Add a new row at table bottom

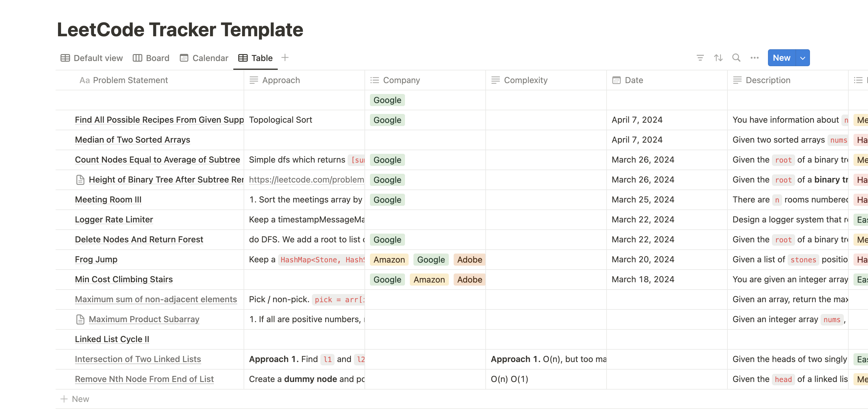(x=75, y=399)
